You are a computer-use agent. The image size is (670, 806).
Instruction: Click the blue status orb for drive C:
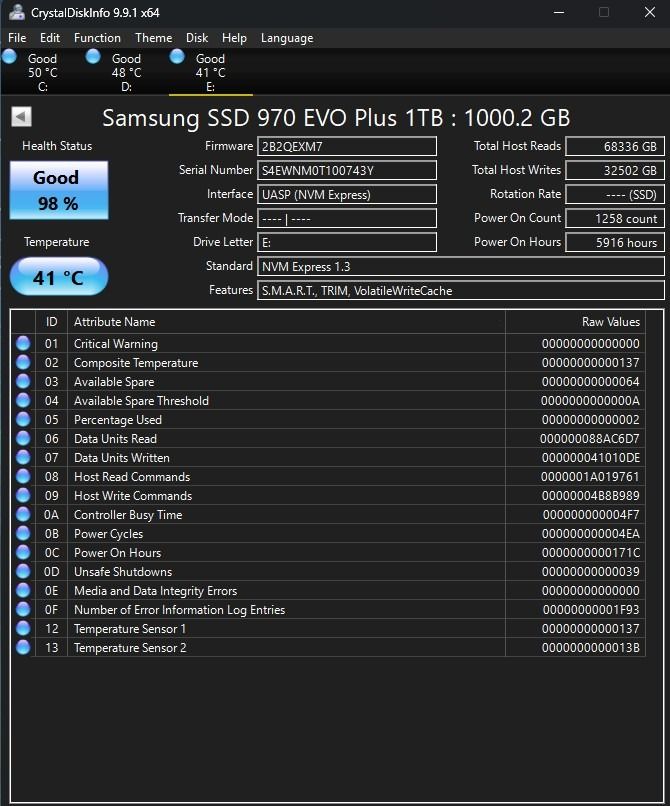pos(10,57)
